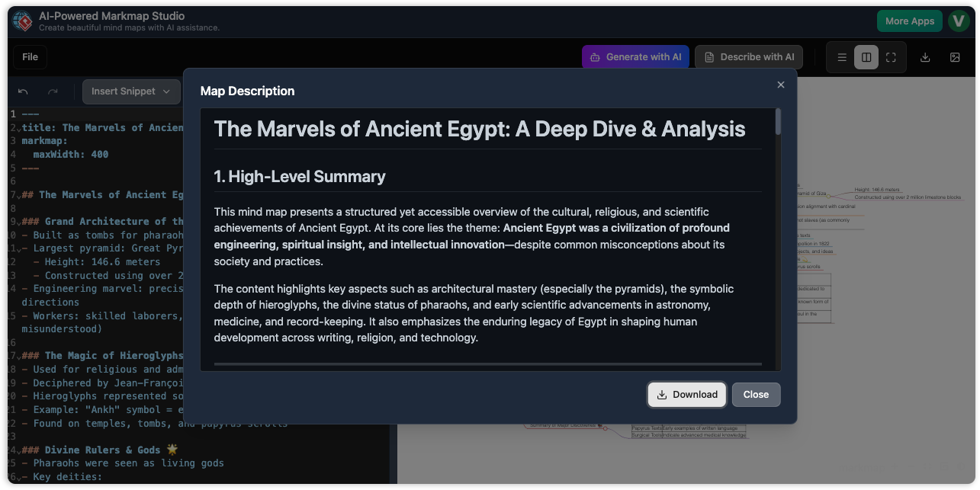
Task: Undo the last editor change
Action: tap(23, 91)
